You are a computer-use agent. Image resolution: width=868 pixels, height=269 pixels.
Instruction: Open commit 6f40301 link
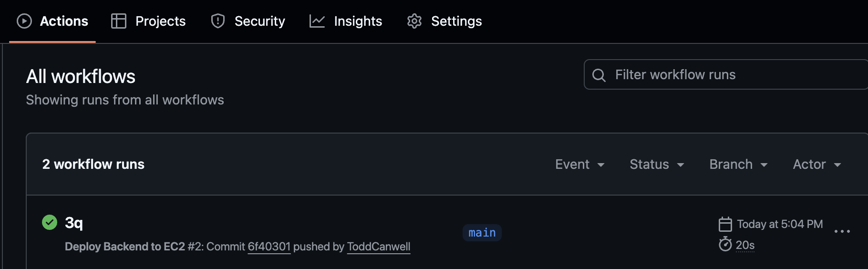click(269, 247)
